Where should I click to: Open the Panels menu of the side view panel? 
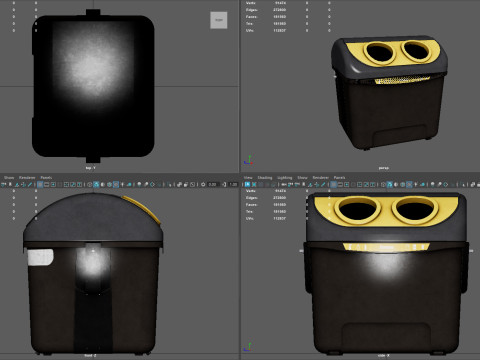[339, 177]
